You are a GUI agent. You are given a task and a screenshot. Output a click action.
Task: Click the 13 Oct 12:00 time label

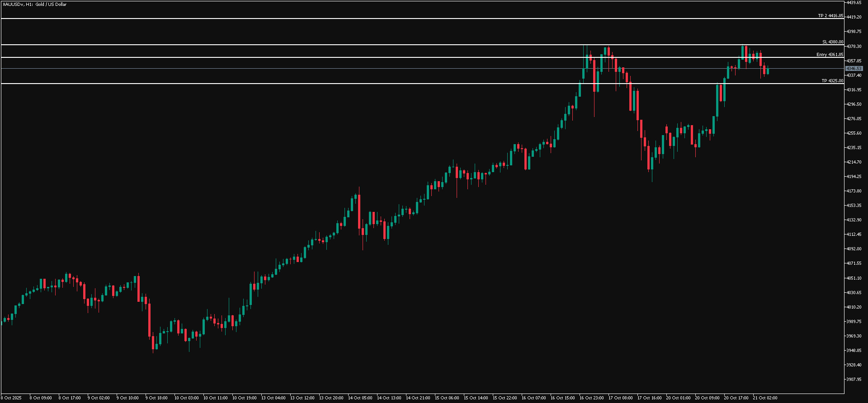coord(302,398)
